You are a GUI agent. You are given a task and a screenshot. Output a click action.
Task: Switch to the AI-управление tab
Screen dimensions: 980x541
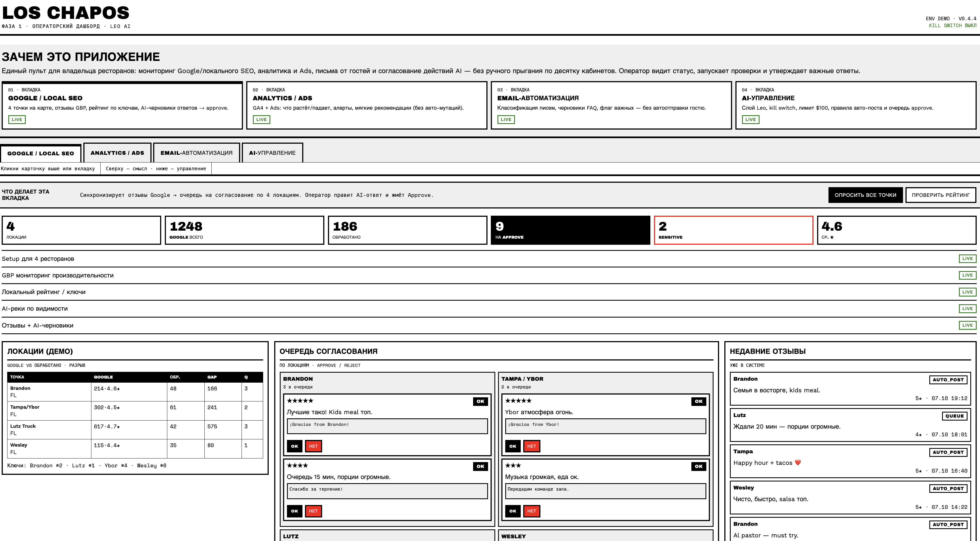click(x=272, y=153)
